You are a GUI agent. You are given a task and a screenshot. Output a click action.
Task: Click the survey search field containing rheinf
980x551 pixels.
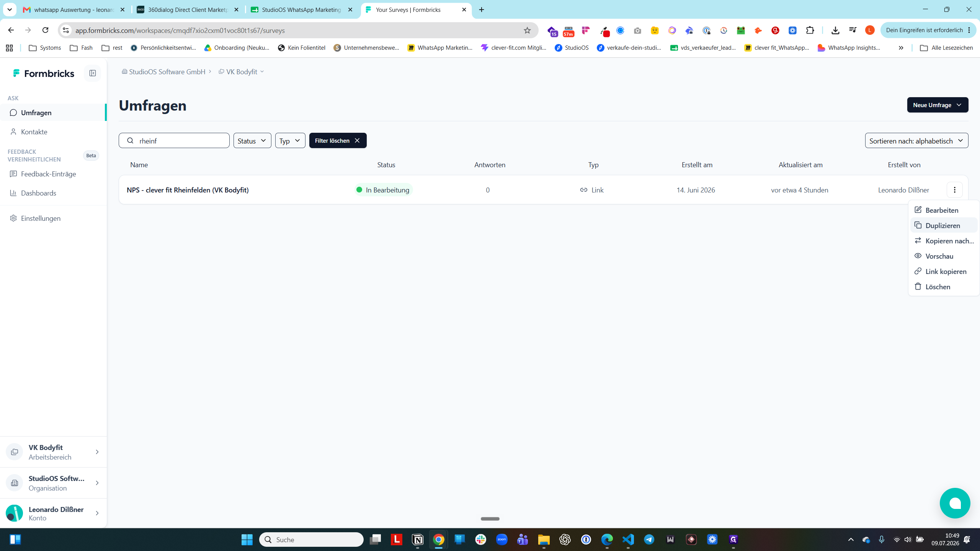tap(174, 140)
